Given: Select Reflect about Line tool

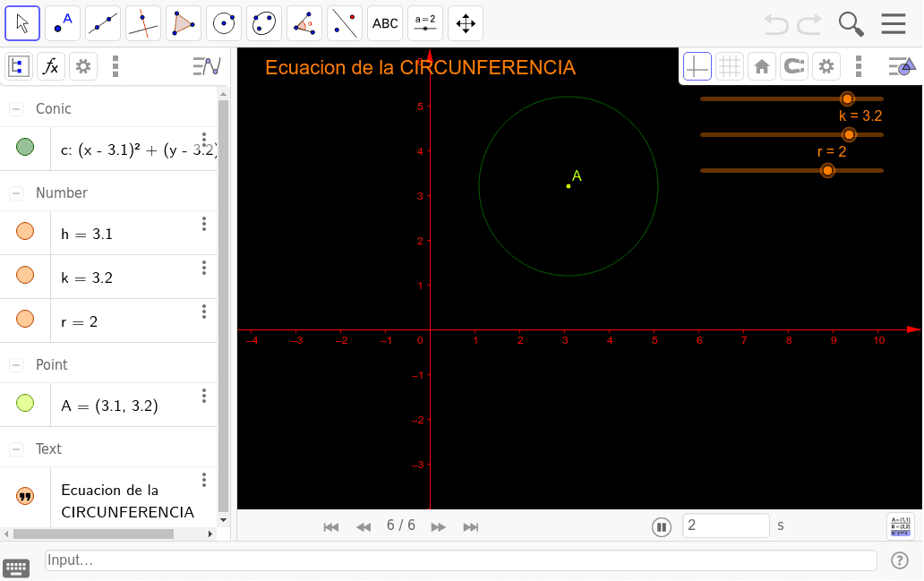Looking at the screenshot, I should pyautogui.click(x=345, y=23).
